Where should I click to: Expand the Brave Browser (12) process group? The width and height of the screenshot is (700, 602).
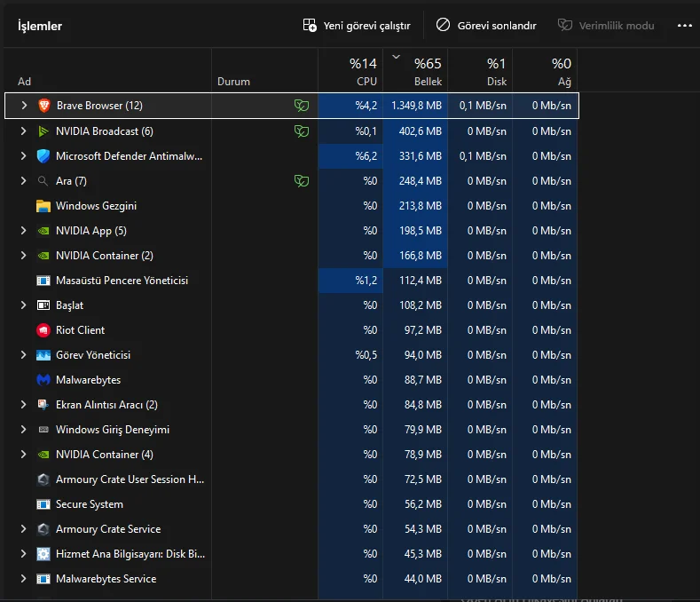pyautogui.click(x=24, y=106)
